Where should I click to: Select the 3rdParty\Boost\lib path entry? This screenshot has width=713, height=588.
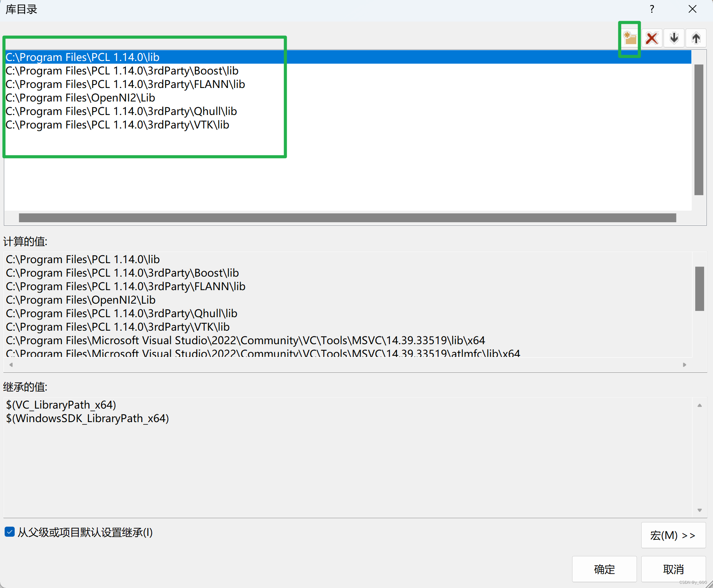click(x=122, y=71)
